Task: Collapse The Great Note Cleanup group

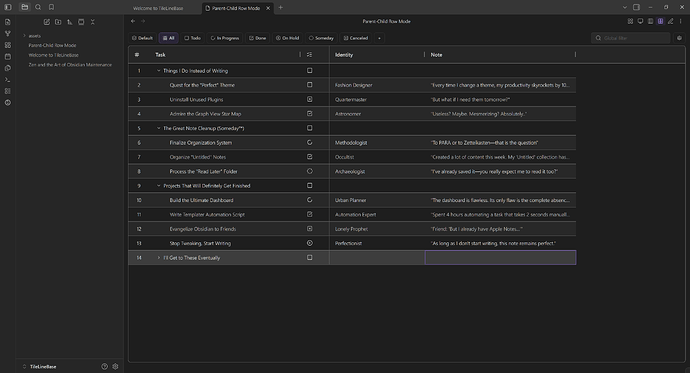Action: [159, 128]
